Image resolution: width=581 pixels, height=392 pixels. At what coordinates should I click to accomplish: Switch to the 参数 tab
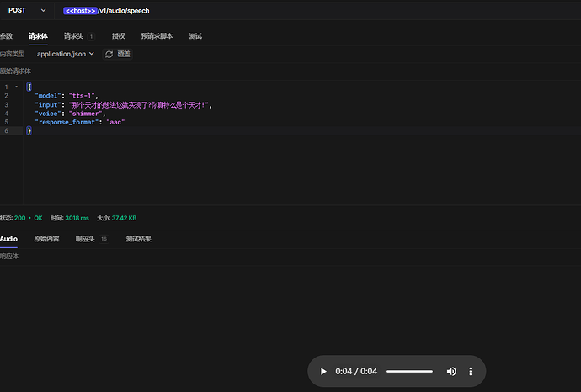[x=6, y=36]
